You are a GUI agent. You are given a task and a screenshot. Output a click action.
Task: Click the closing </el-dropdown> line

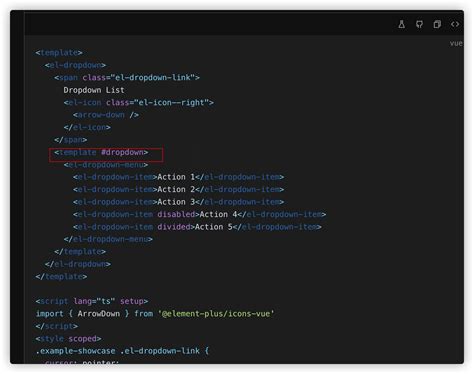pyautogui.click(x=78, y=264)
